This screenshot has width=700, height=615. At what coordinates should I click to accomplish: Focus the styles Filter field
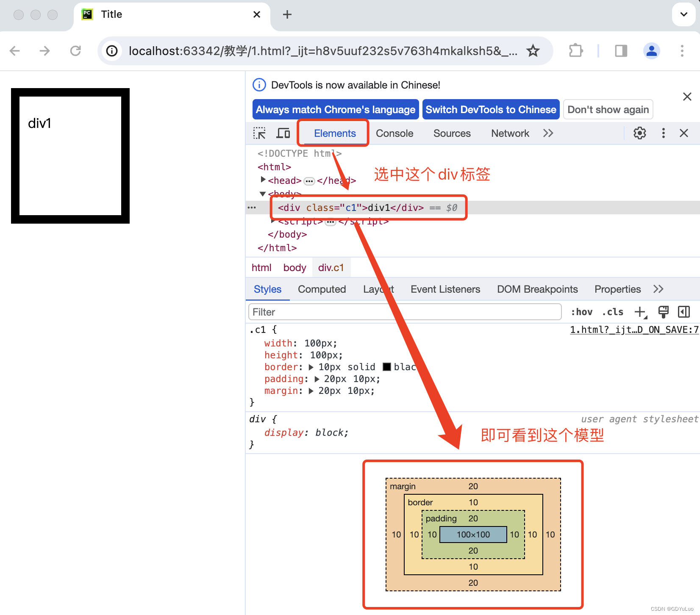pyautogui.click(x=405, y=312)
